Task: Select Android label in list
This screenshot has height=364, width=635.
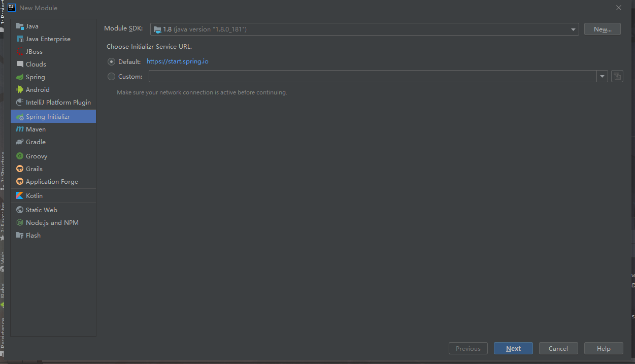Action: [38, 89]
